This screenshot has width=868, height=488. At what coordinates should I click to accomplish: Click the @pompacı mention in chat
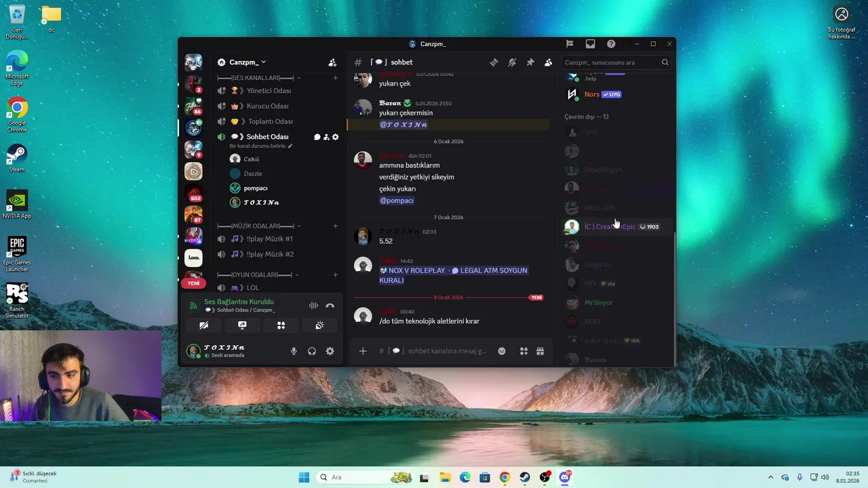397,201
